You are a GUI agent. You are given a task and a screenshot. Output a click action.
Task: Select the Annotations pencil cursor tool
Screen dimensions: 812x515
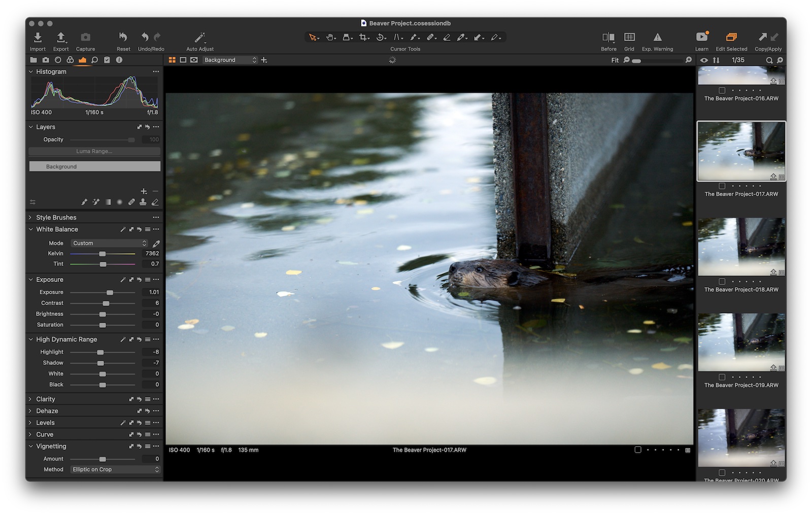[x=495, y=37]
